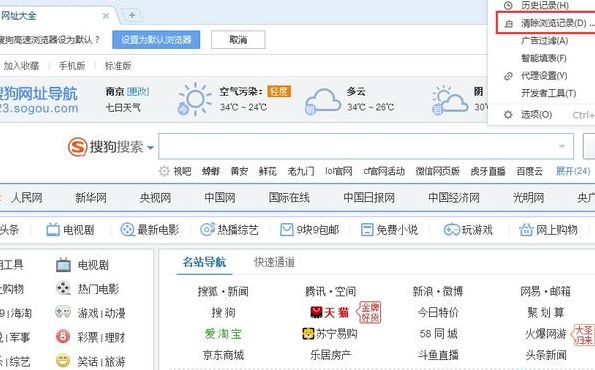Open 国际在线 link
The width and height of the screenshot is (595, 370).
(289, 198)
